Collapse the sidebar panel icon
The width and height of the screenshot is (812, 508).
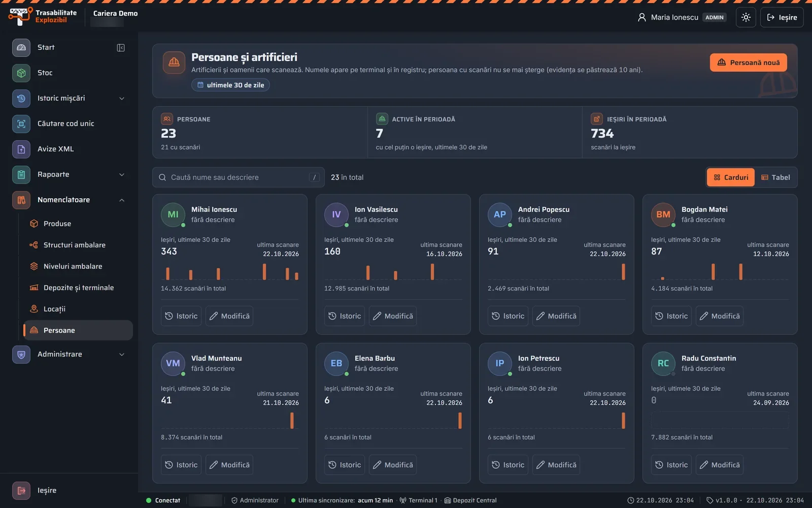click(121, 47)
